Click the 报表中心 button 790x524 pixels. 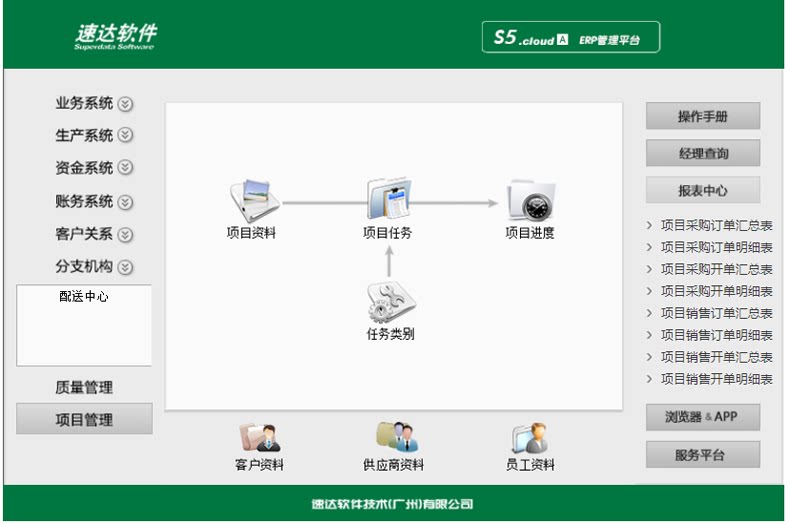pyautogui.click(x=703, y=190)
